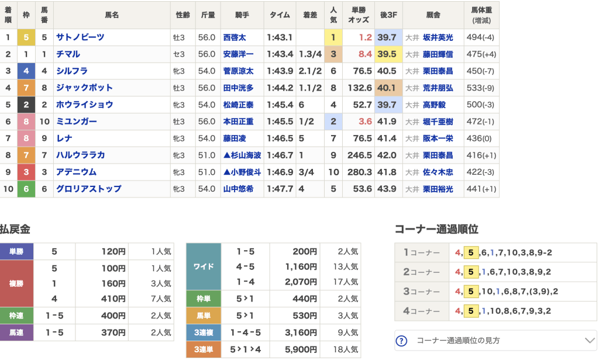Image resolution: width=599 pixels, height=364 pixels.
Task: Open jockey page 本田正重
Action: pos(239,122)
